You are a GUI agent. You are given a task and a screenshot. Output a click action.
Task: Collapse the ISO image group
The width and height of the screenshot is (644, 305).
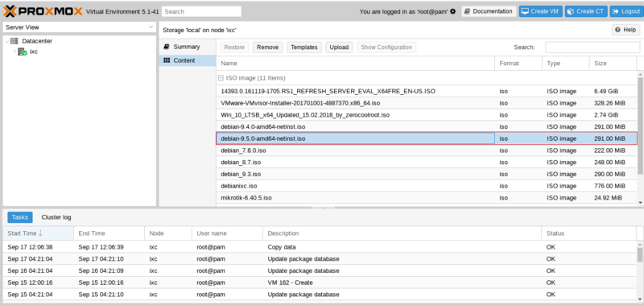point(221,77)
